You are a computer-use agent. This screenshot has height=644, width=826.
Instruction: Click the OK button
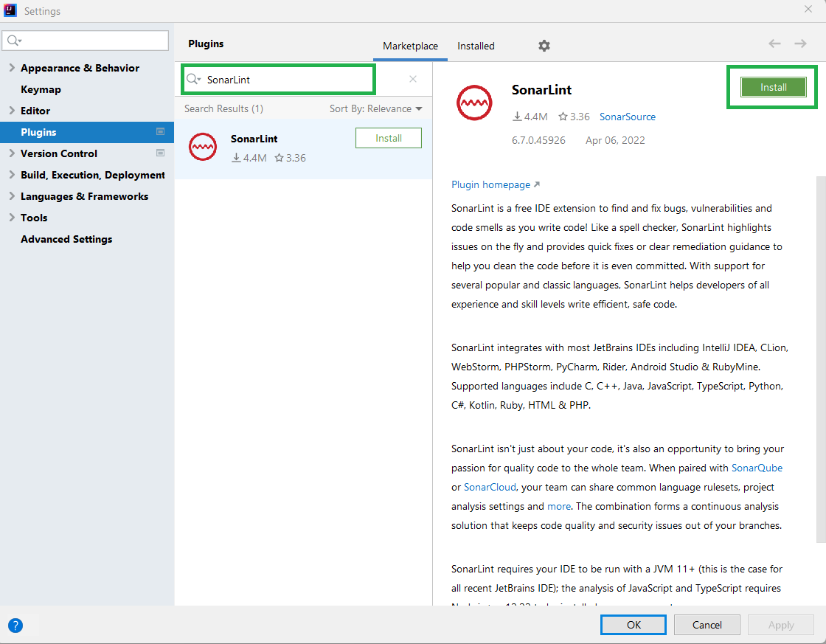[634, 625]
